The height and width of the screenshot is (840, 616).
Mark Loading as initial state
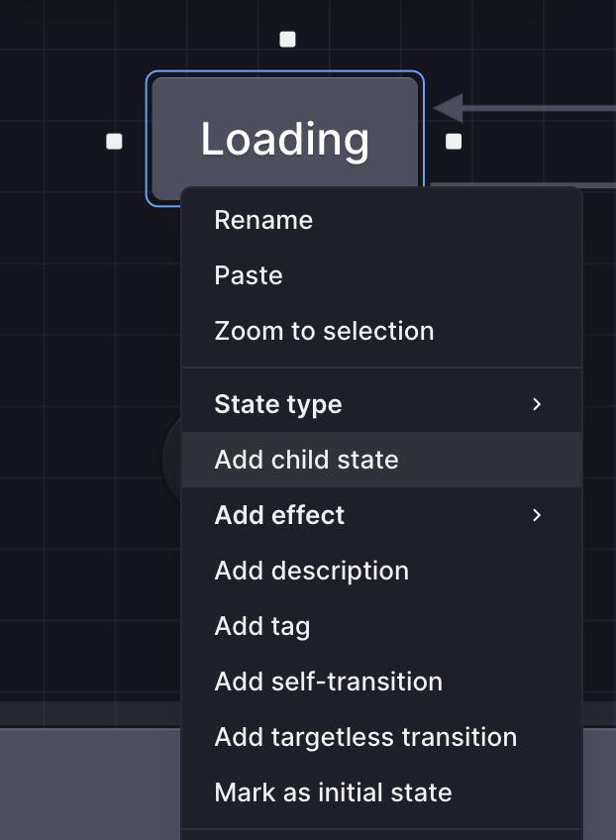point(333,792)
